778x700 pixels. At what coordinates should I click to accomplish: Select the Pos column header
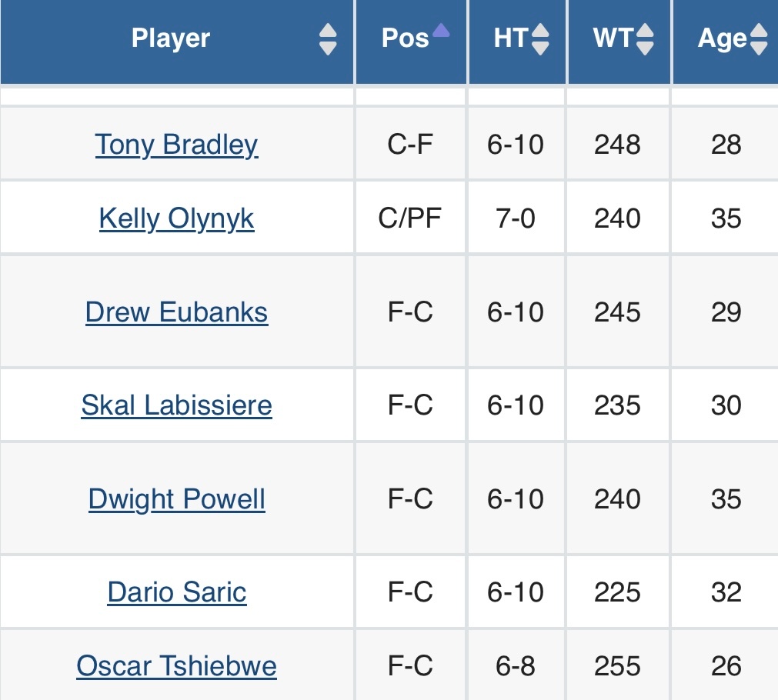click(x=412, y=42)
